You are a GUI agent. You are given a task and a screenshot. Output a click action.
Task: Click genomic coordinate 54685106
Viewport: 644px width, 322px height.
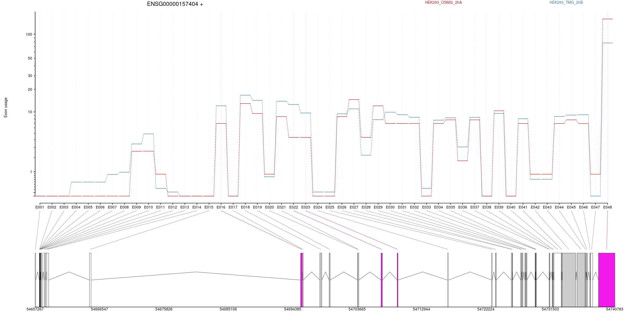click(228, 309)
